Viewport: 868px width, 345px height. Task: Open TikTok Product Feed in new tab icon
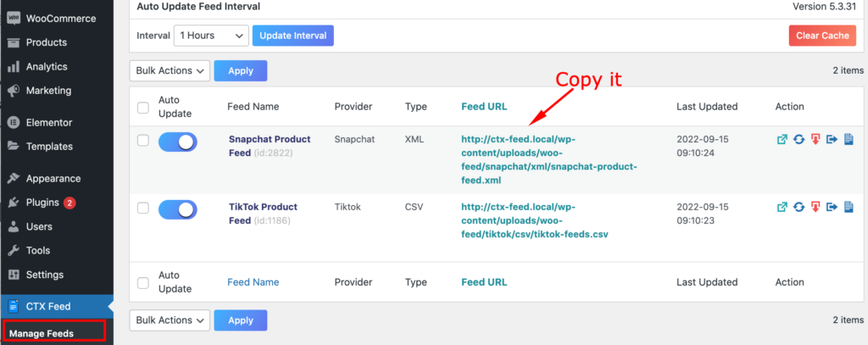pyautogui.click(x=782, y=207)
